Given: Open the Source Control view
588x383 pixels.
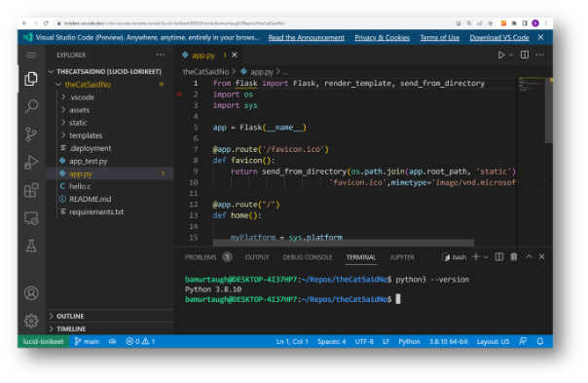Looking at the screenshot, I should (31, 134).
